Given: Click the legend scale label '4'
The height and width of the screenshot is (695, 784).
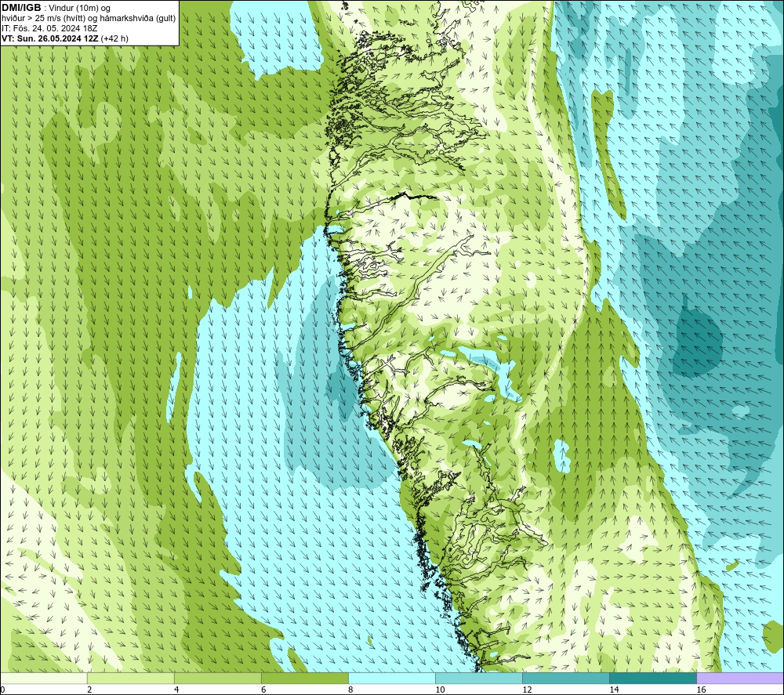Looking at the screenshot, I should click(176, 690).
